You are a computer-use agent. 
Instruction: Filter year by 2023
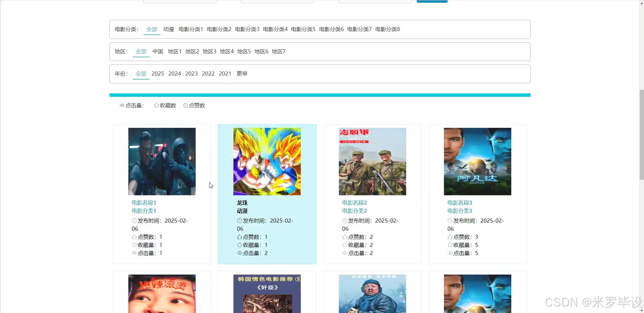pos(192,74)
